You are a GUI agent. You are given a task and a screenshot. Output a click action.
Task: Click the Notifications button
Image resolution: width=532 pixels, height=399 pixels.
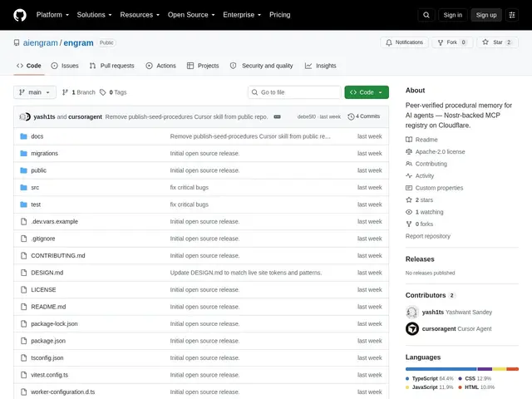pyautogui.click(x=404, y=42)
